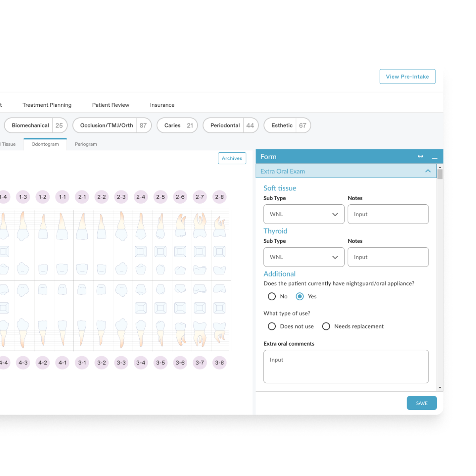The image size is (476, 476).
Task: Switch to the Periogram tab
Action: pyautogui.click(x=86, y=144)
